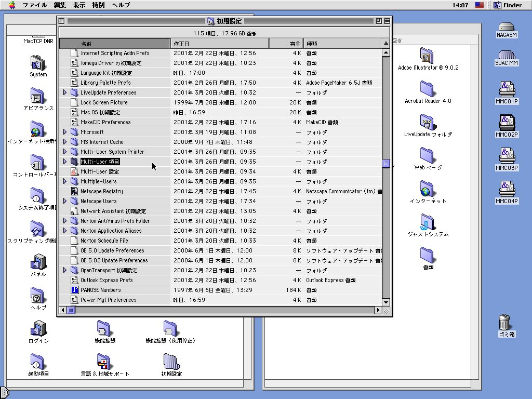Select the ジャストシステム folder icon
The width and height of the screenshot is (532, 399).
coord(427,221)
